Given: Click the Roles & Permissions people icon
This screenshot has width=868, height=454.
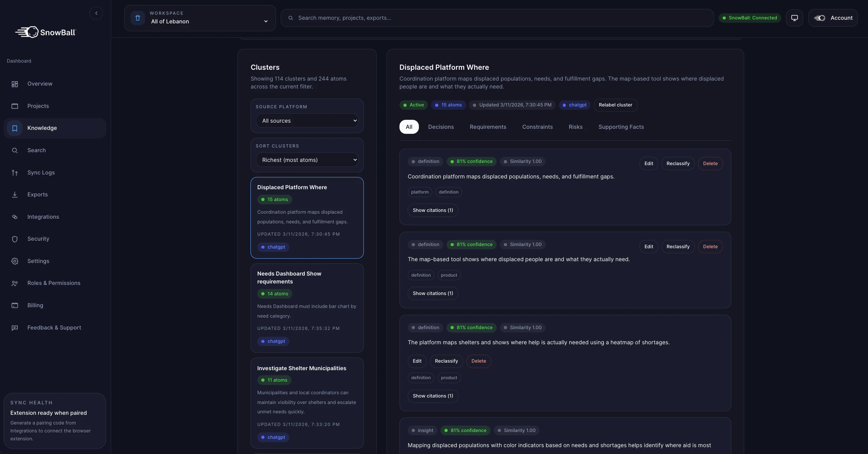Looking at the screenshot, I should 15,283.
